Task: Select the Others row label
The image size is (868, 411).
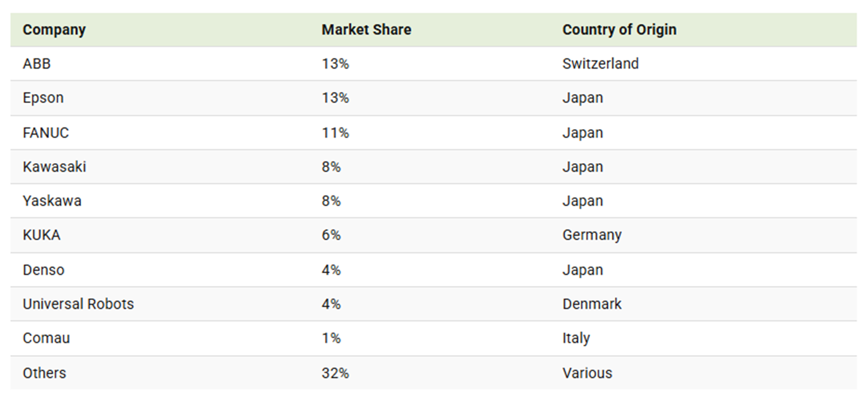Action: [44, 373]
